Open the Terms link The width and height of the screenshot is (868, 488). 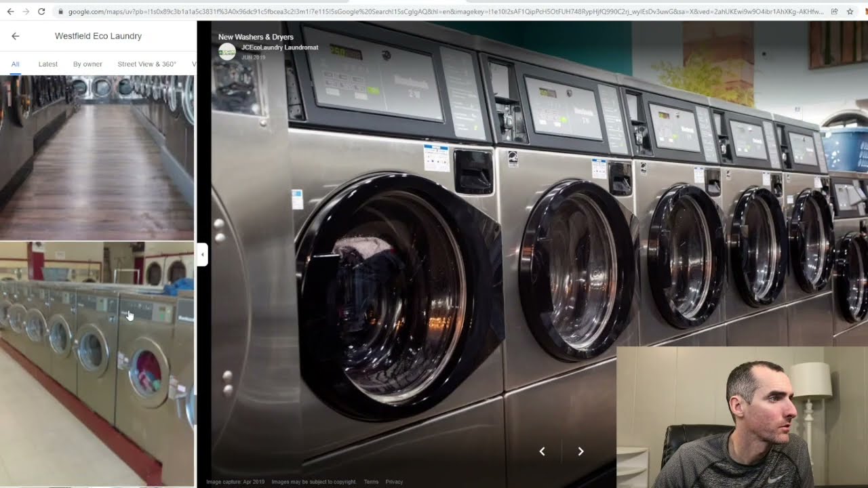point(371,482)
